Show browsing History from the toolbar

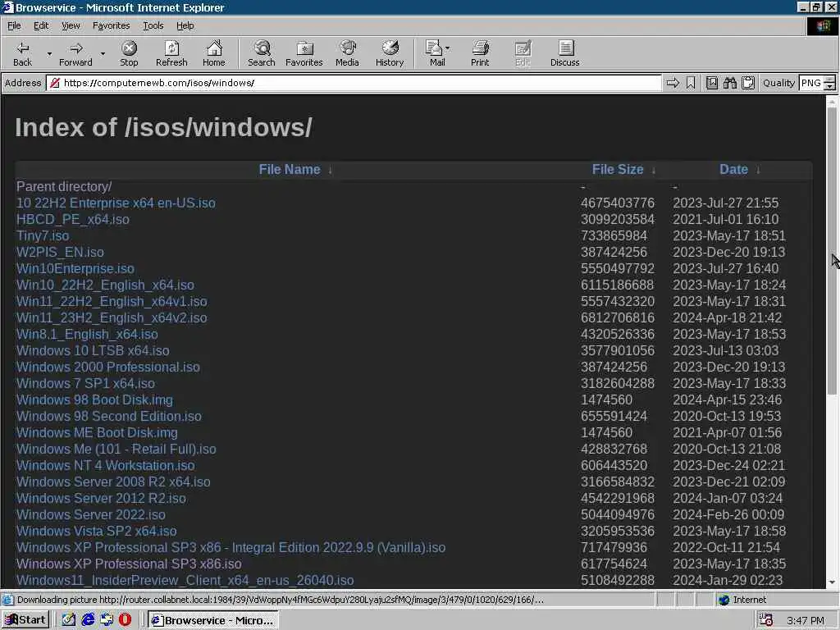tap(390, 53)
